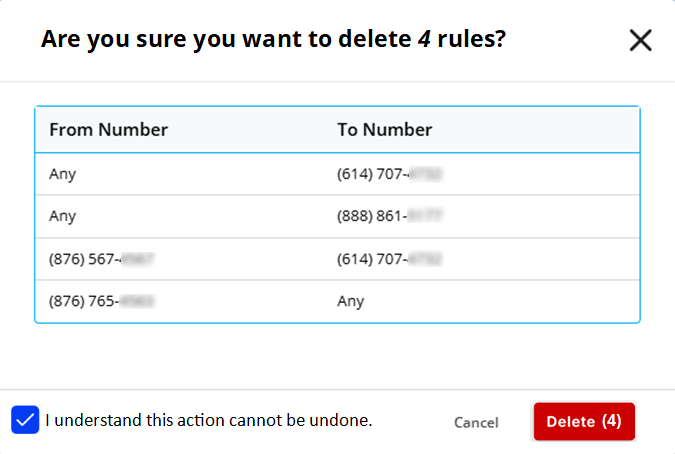Click the To Number column header
Image resolution: width=675 pixels, height=454 pixels.
point(385,130)
